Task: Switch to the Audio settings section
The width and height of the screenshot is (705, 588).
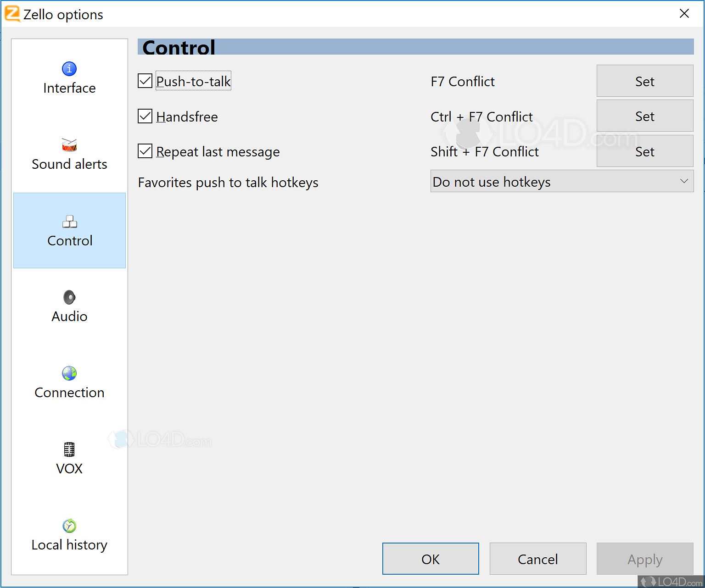Action: click(x=69, y=306)
